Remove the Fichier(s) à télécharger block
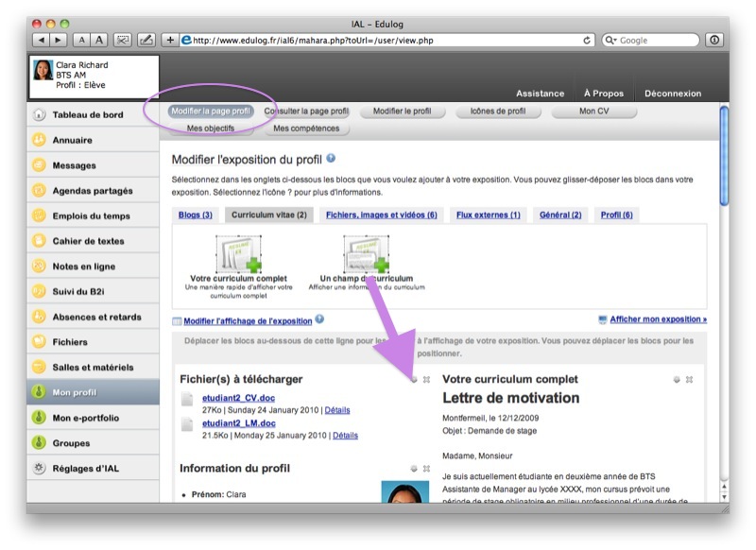The height and width of the screenshot is (550, 756). tap(426, 379)
